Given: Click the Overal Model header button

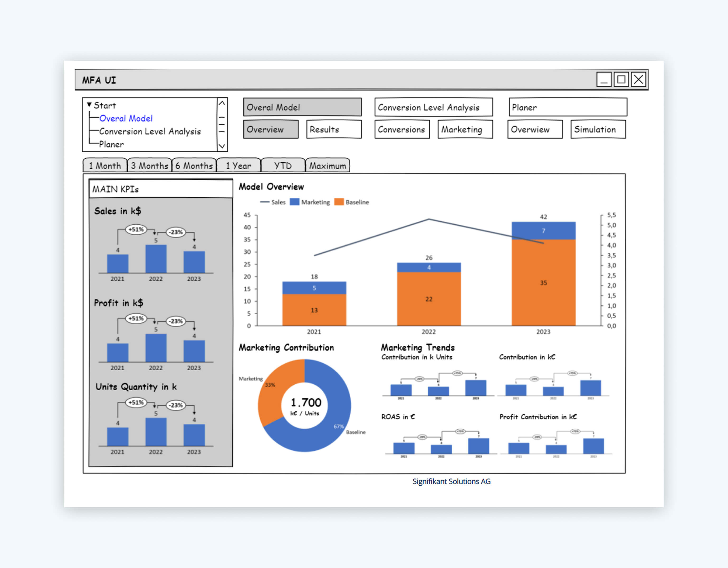Looking at the screenshot, I should point(302,107).
